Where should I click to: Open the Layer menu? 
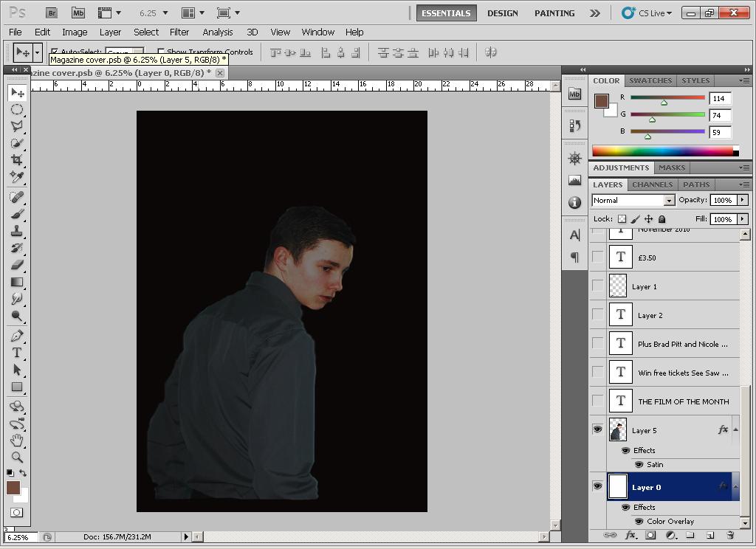pos(110,32)
